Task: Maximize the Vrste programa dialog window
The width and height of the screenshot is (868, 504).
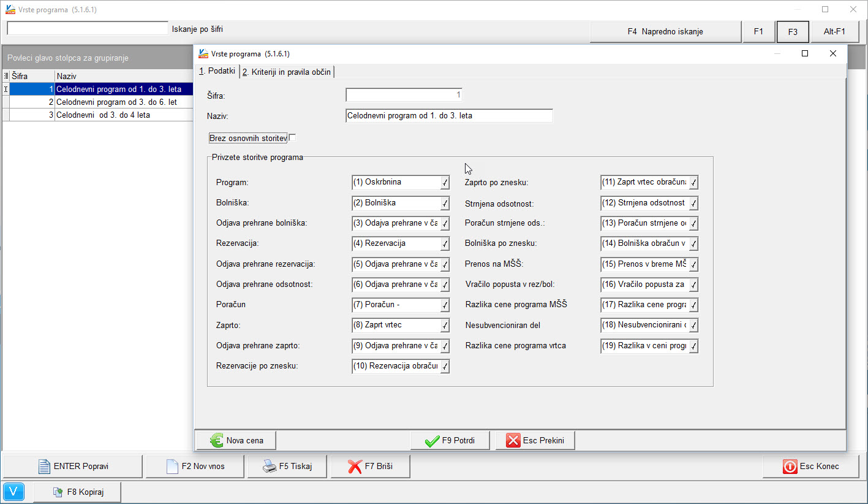Action: [805, 53]
